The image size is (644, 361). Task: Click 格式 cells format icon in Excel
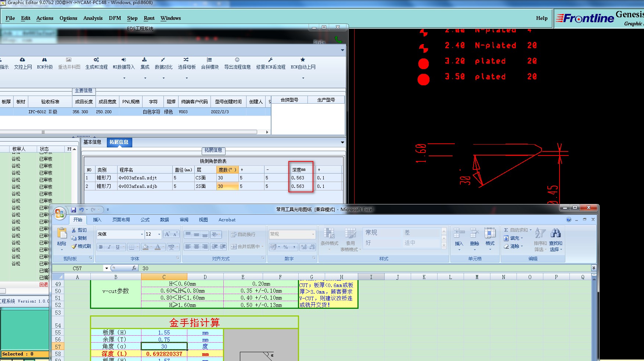[x=490, y=233]
